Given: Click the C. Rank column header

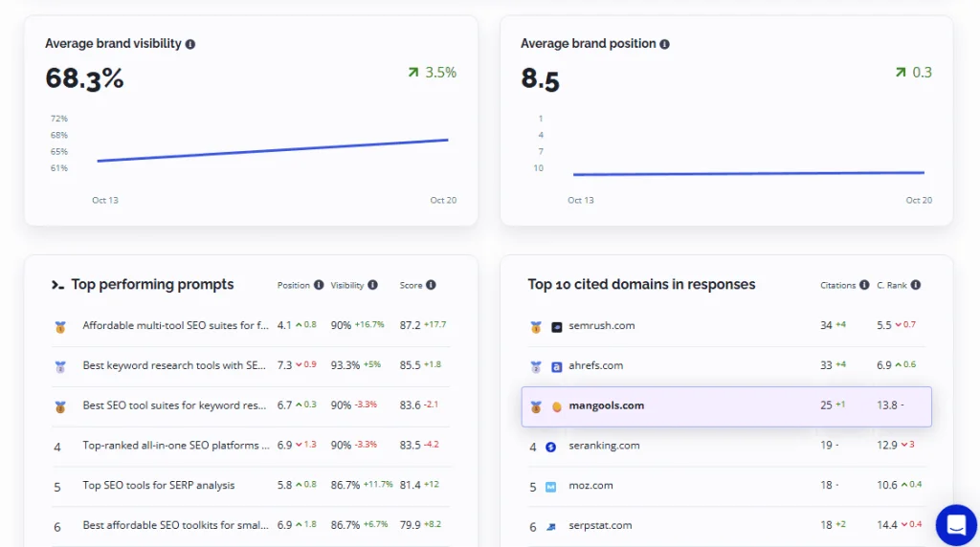Looking at the screenshot, I should tap(891, 285).
